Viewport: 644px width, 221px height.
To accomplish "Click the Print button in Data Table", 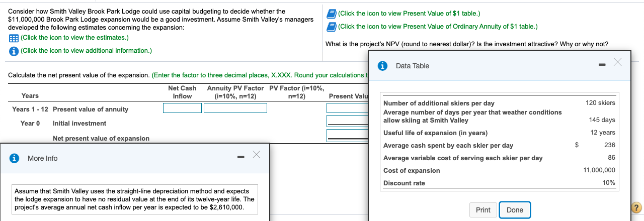I will point(483,210).
